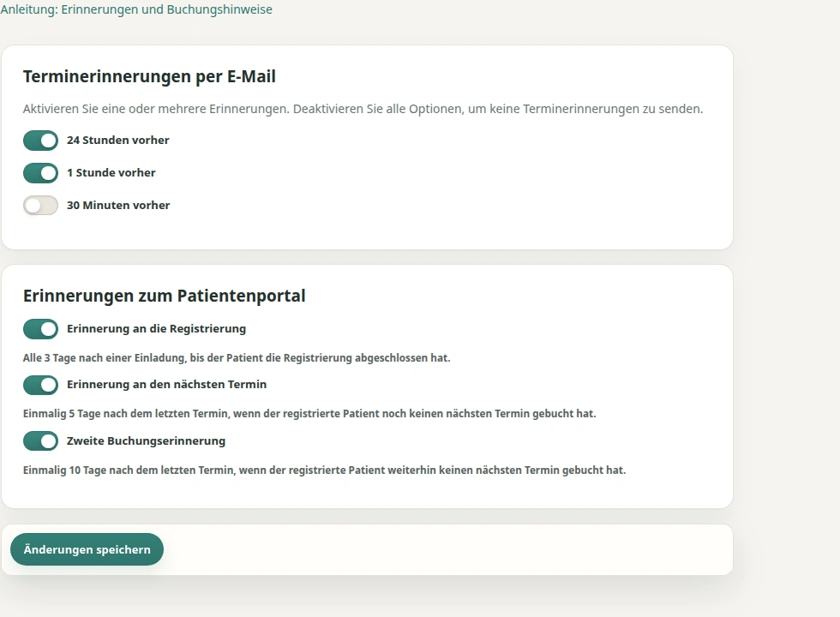Click the Änderungen speichern button
Screen dimensions: 840x617
(x=87, y=549)
